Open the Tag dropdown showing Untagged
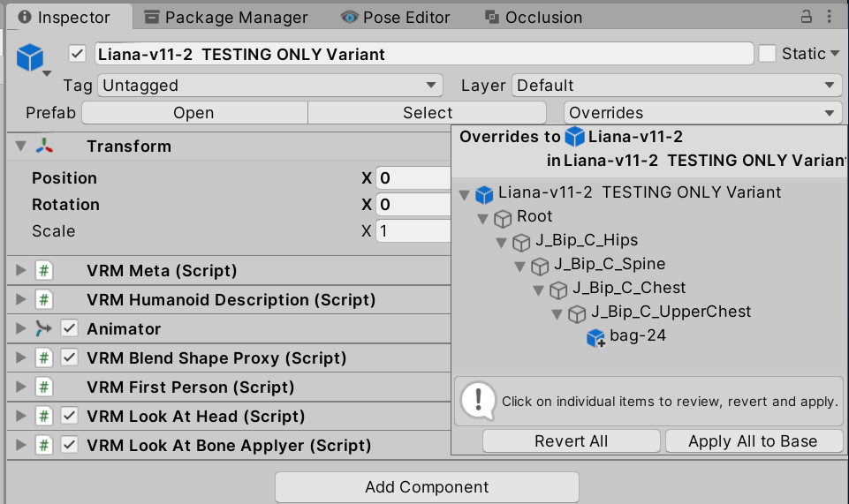Image resolution: width=849 pixels, height=504 pixels. tap(270, 85)
